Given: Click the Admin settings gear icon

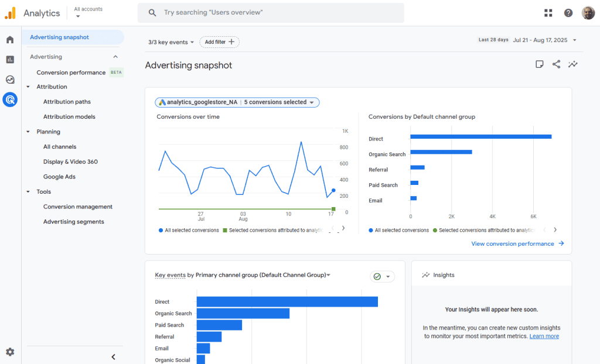Looking at the screenshot, I should click(10, 352).
